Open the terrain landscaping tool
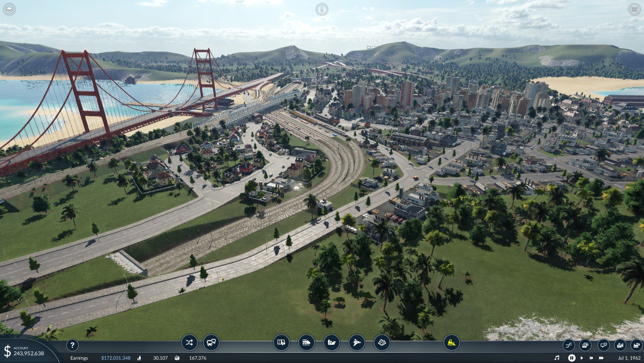The image size is (644, 363). tap(382, 343)
